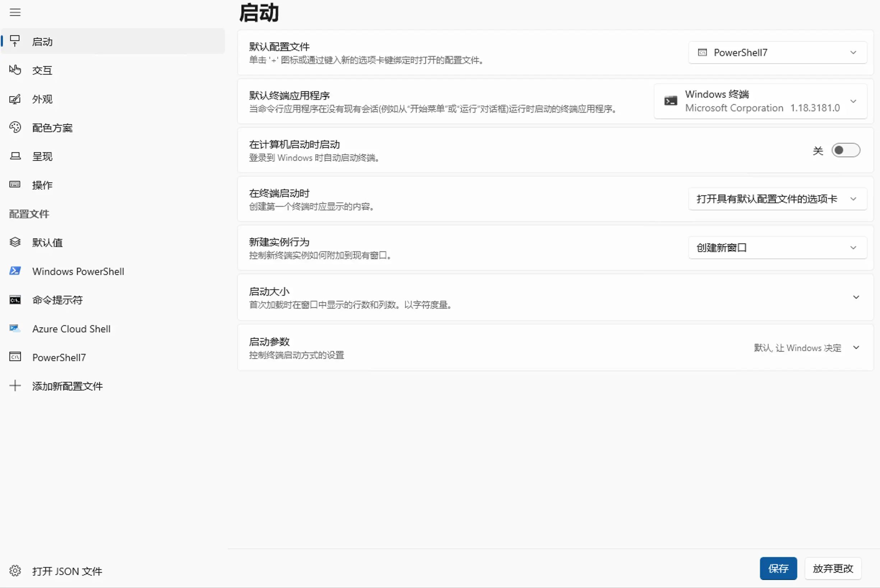
Task: Open the PowerShell7 profile in sidebar
Action: 113,358
